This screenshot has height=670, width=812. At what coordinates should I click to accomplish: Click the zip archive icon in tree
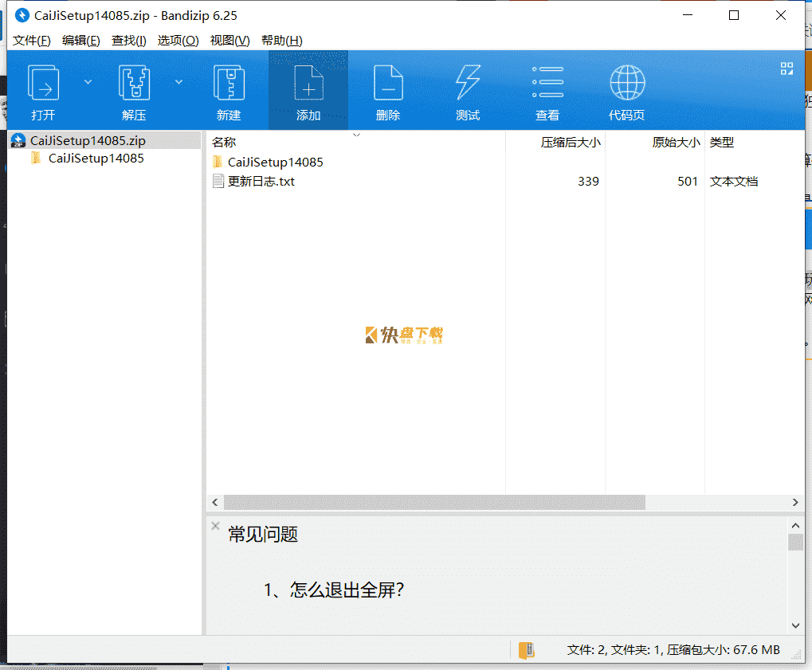18,140
